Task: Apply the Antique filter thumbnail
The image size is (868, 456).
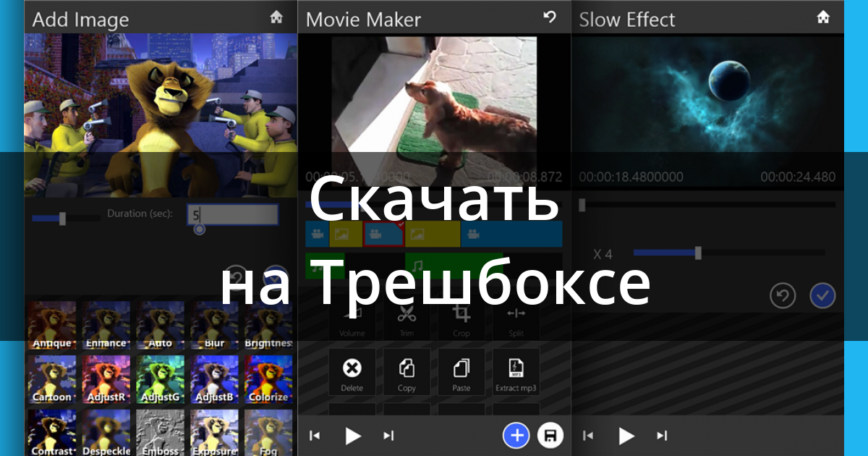Action: [x=52, y=326]
